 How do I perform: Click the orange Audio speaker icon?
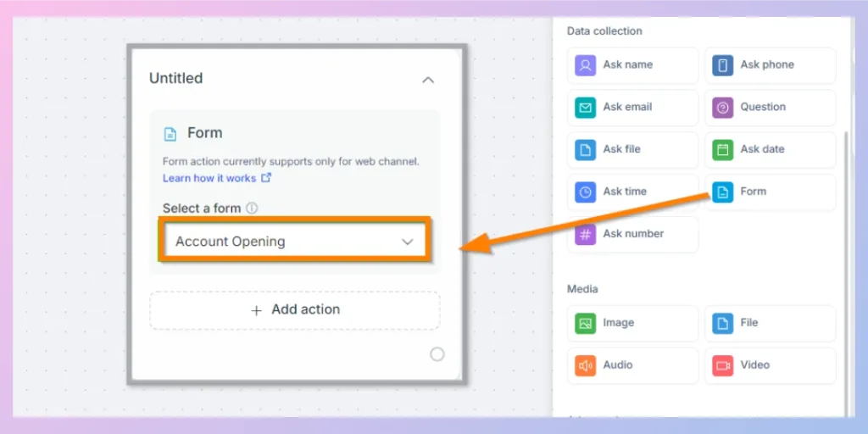pos(585,365)
